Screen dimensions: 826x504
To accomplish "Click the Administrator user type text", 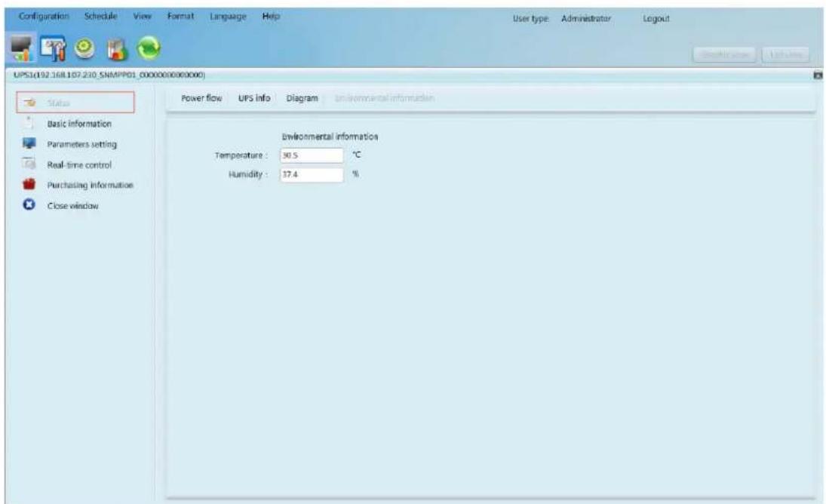I will [x=586, y=18].
